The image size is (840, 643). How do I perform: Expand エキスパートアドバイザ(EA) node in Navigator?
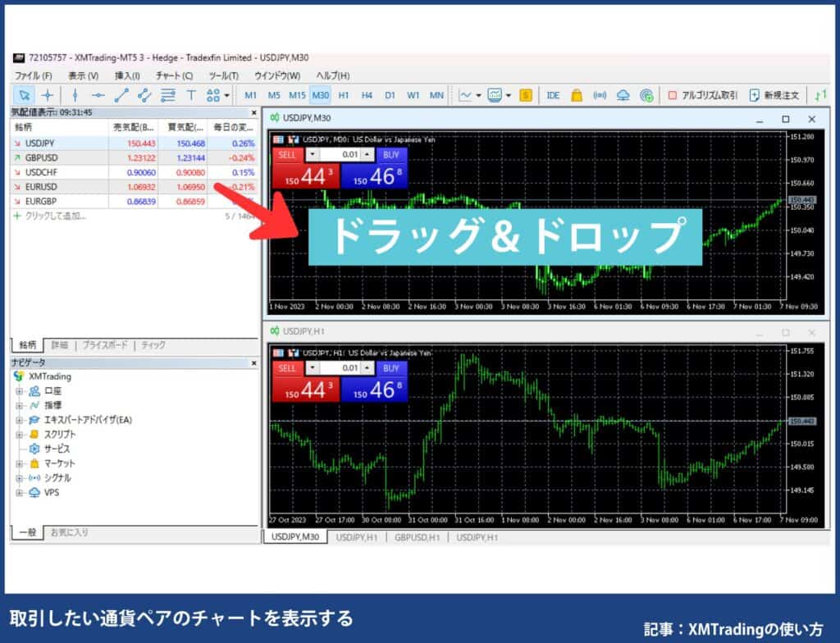pos(20,420)
